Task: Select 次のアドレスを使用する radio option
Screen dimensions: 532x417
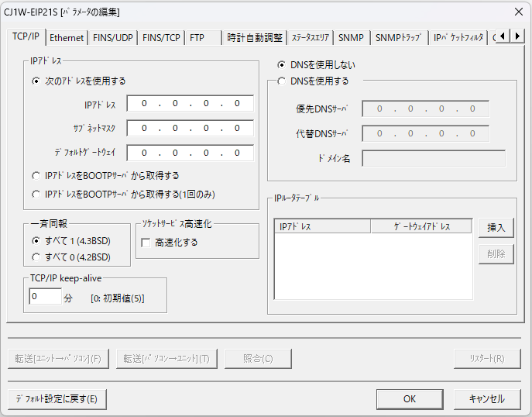Action: point(78,81)
